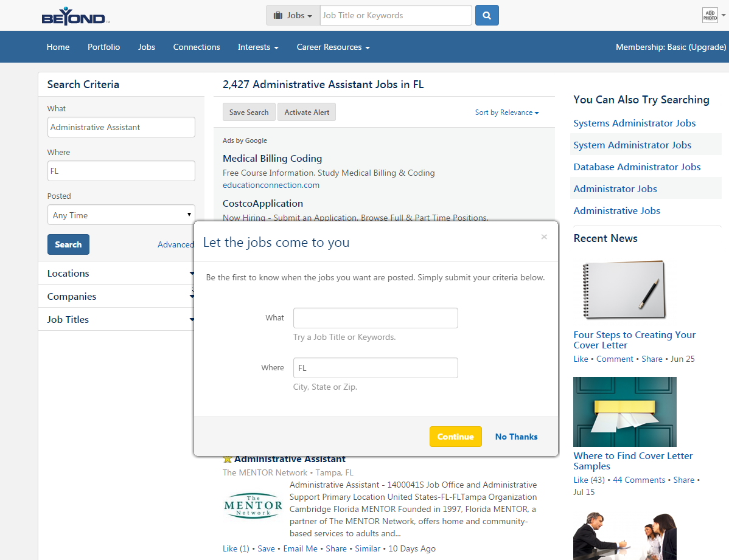Open the profile menu arrow beside Add Photo

click(724, 15)
